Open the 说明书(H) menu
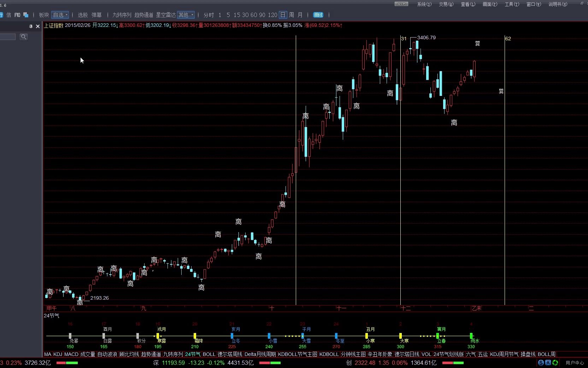 coord(558,4)
